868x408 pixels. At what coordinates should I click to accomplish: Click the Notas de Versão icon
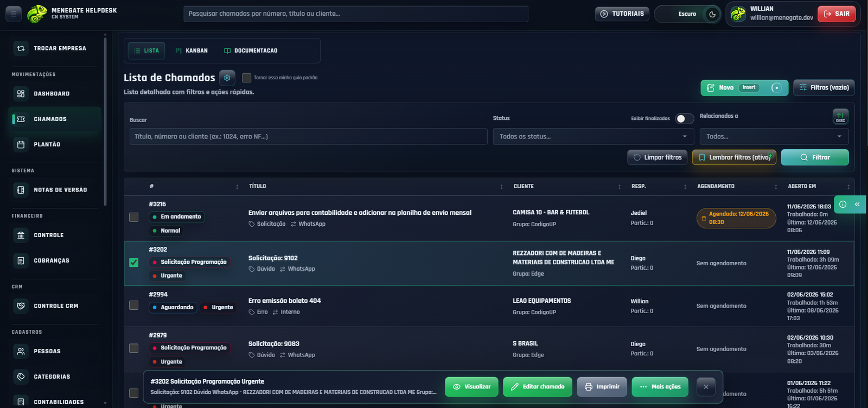pos(21,190)
